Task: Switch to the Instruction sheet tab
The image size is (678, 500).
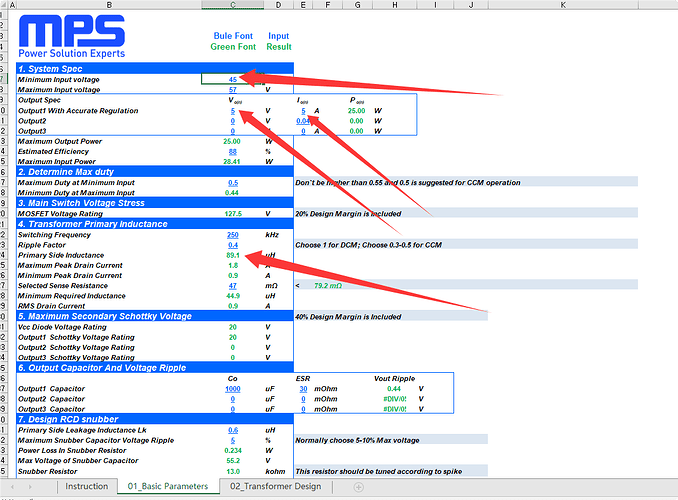Action: (87, 487)
